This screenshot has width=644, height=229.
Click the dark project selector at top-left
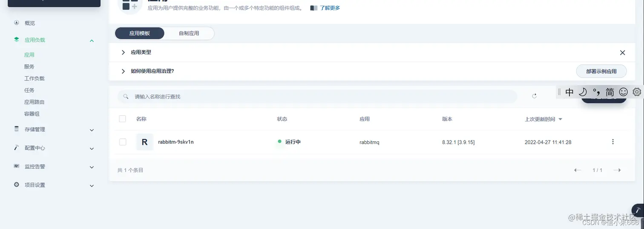click(54, 3)
